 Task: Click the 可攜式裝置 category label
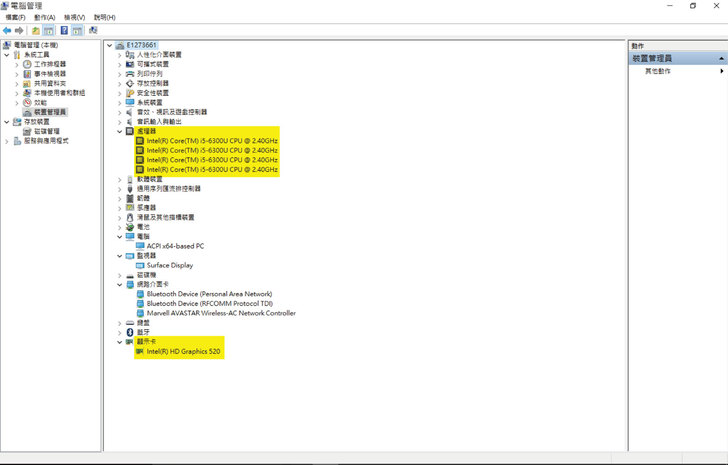pyautogui.click(x=153, y=64)
